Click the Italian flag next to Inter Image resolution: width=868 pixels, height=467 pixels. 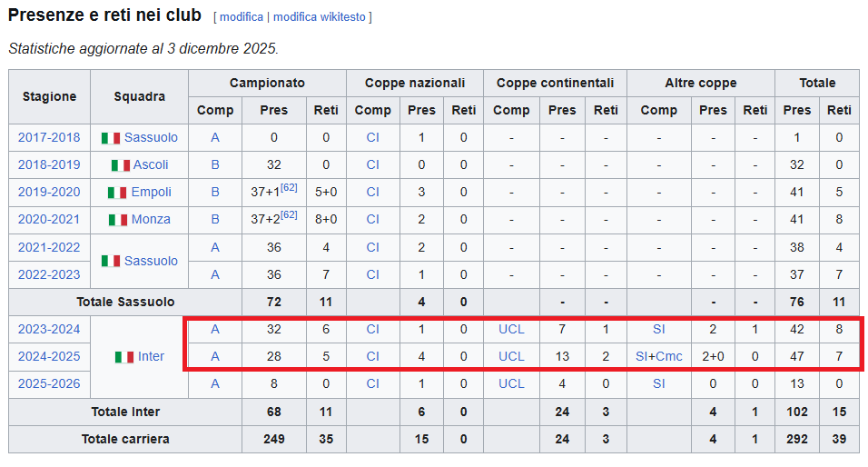[x=124, y=357]
